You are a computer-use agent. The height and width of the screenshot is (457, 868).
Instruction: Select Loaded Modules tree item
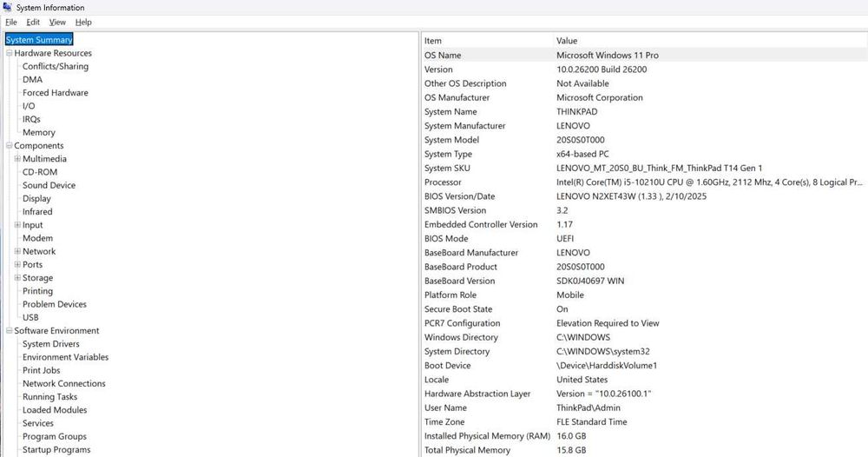pos(55,410)
